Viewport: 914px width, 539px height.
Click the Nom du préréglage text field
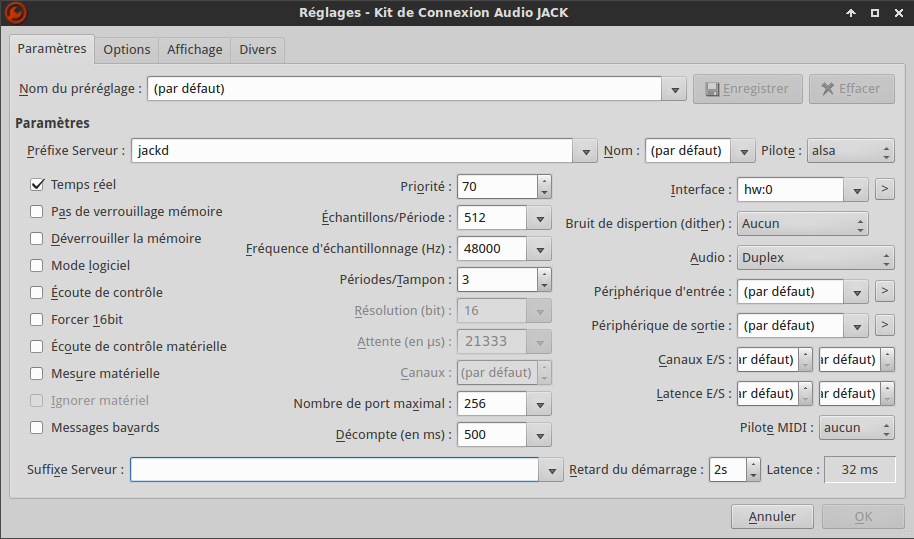405,89
